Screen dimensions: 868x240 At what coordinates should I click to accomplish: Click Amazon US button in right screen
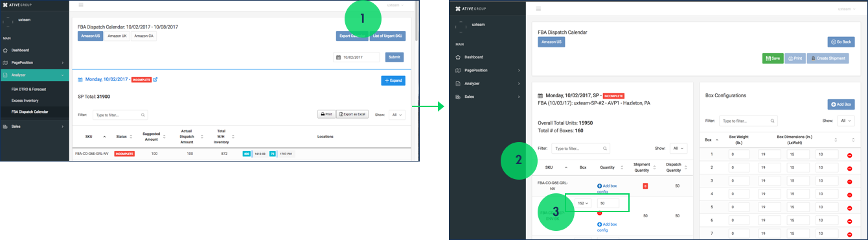[x=551, y=42]
